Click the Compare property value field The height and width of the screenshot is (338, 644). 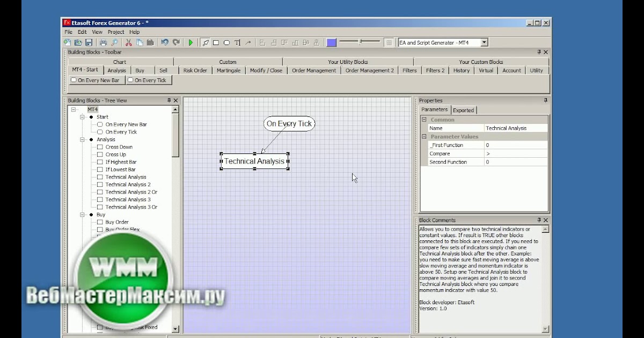pos(516,153)
